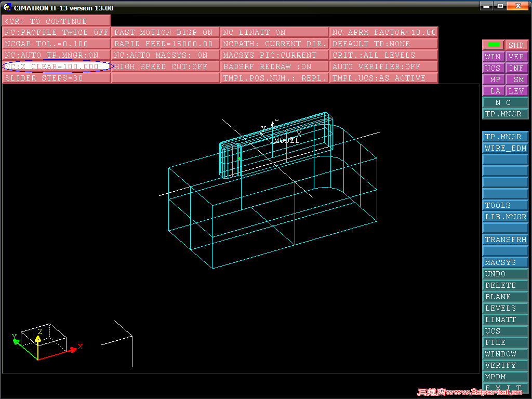Select WIRE_EDM option
532x399 pixels.
[505, 148]
